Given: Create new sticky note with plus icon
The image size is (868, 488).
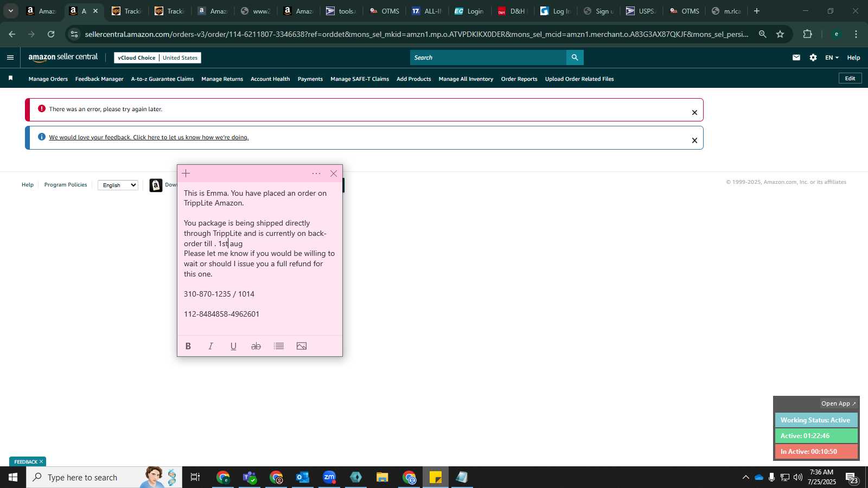Looking at the screenshot, I should (186, 174).
